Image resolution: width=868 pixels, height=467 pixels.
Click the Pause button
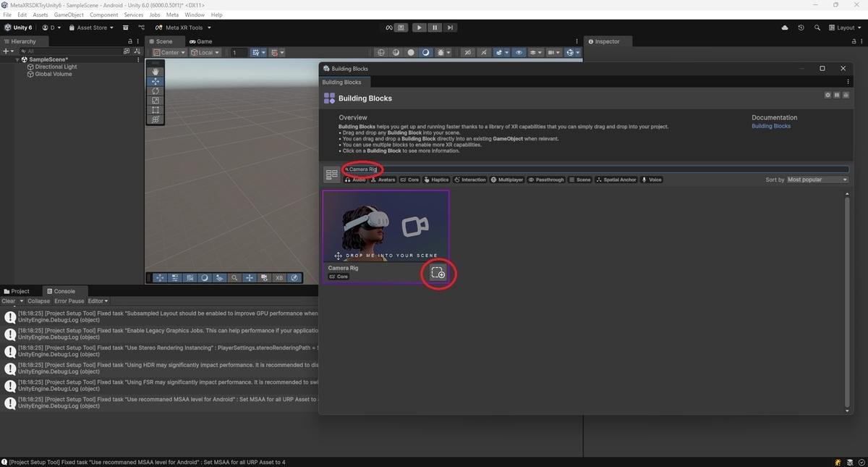click(435, 28)
